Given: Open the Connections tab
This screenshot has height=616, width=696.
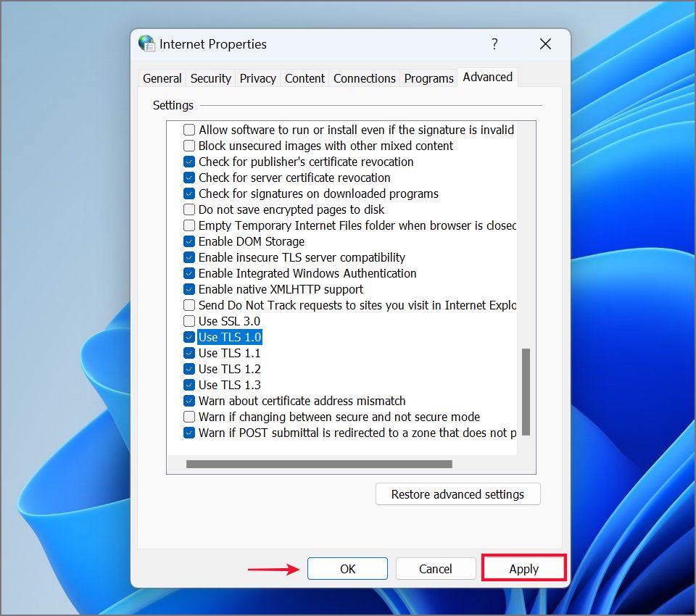Looking at the screenshot, I should click(364, 78).
